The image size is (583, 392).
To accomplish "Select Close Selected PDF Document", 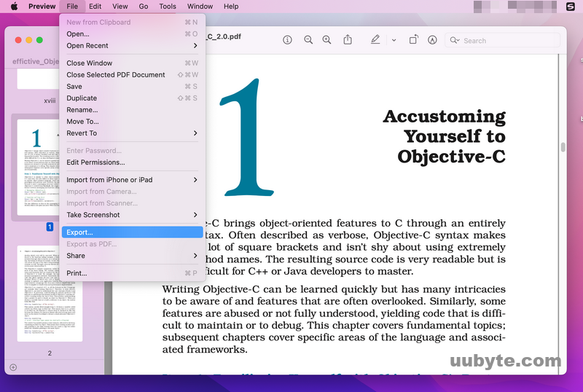I will coord(132,75).
